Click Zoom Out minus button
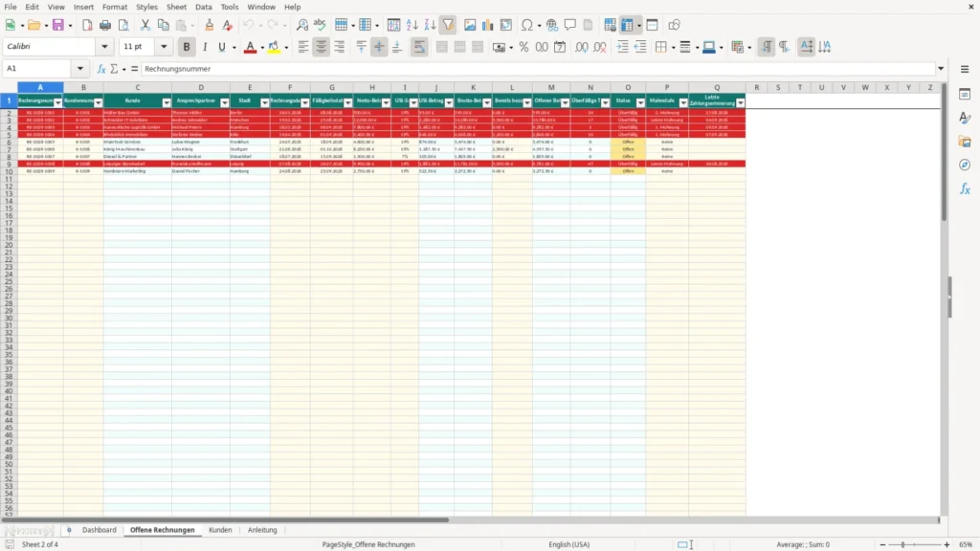 [x=882, y=544]
